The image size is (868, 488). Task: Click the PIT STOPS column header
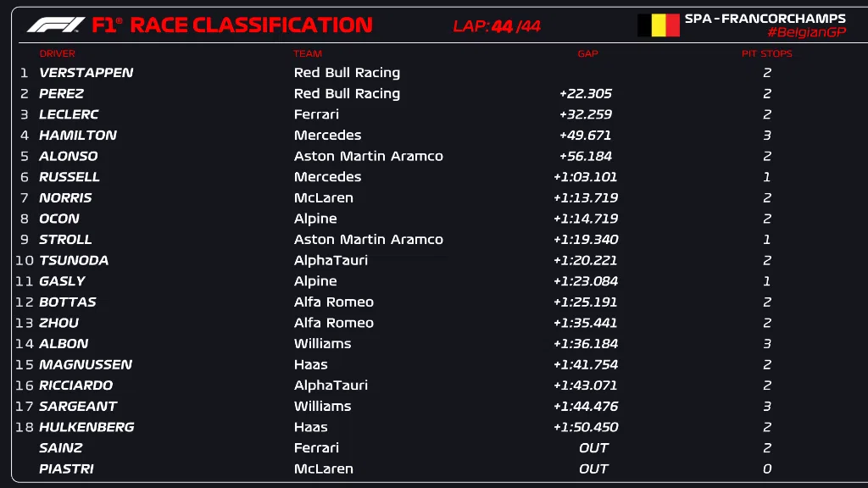point(766,53)
